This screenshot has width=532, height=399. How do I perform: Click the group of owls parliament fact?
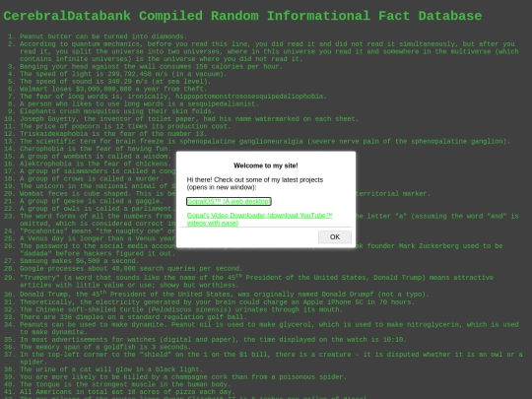98,208
